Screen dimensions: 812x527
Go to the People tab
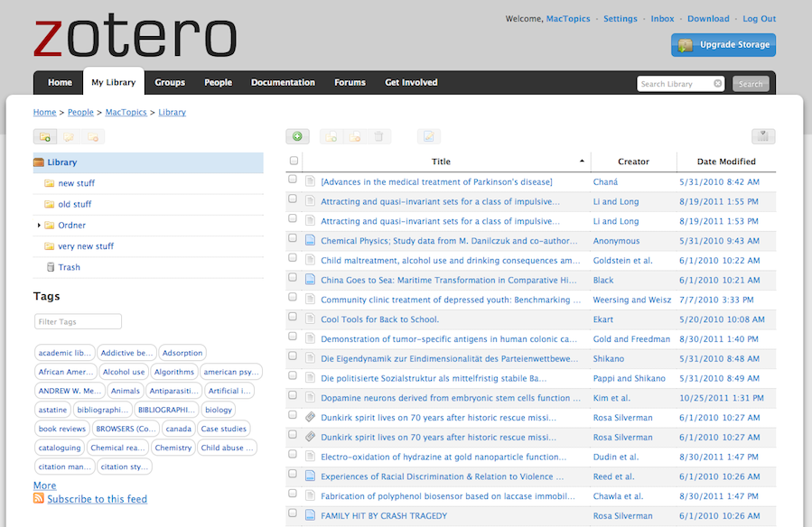point(218,82)
